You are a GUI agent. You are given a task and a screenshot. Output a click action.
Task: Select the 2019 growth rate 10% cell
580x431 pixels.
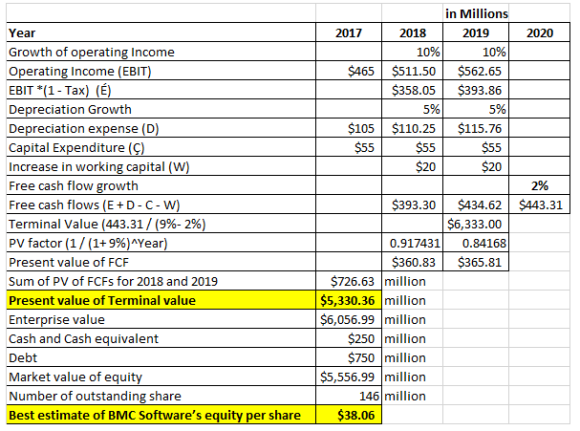[475, 52]
